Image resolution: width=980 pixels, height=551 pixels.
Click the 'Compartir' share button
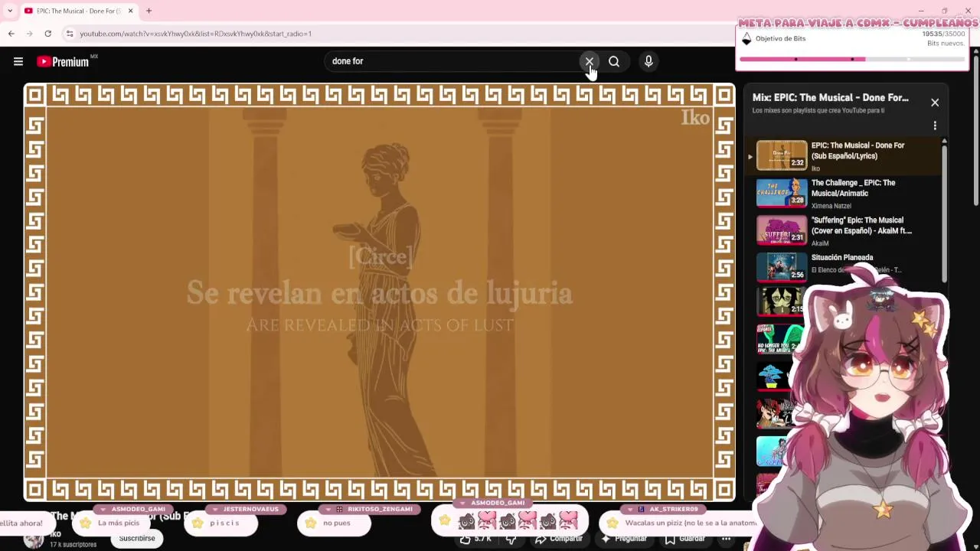(x=559, y=539)
